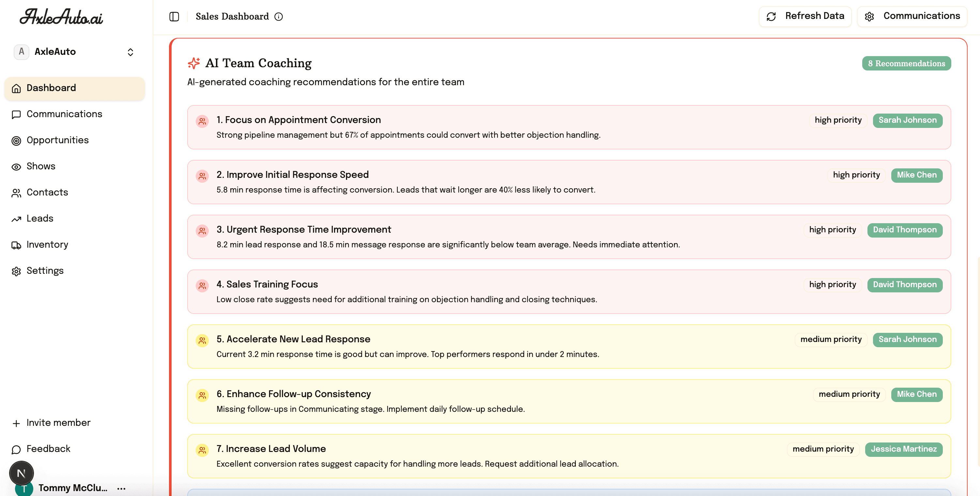Image resolution: width=980 pixels, height=496 pixels.
Task: Click Invite member link
Action: click(58, 423)
